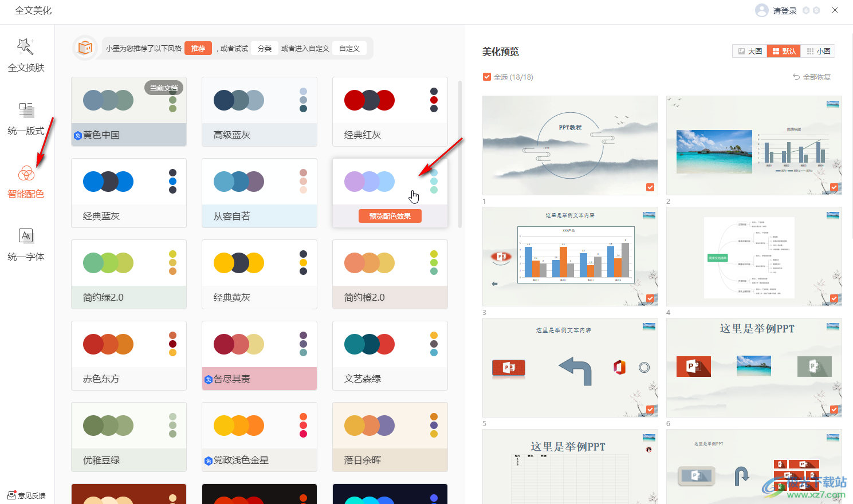The width and height of the screenshot is (853, 504).
Task: Select the 经典黄灰 color scheme
Action: click(x=260, y=274)
